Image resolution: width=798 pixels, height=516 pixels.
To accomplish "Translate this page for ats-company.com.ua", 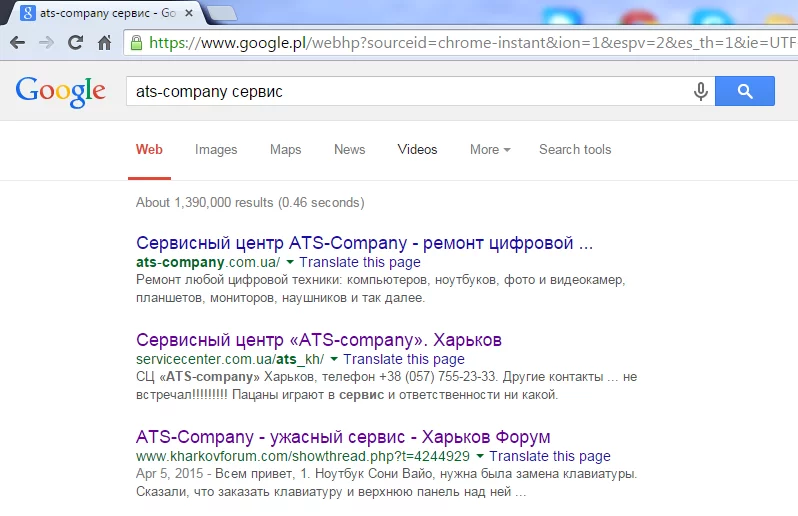I will click(x=360, y=262).
